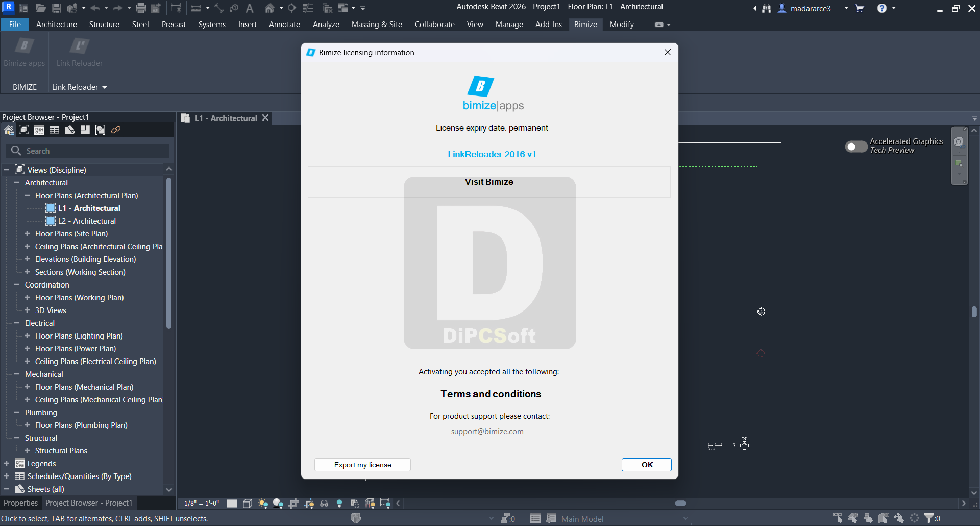The image size is (980, 526).
Task: Click OK in Bimize licensing dialog
Action: (x=647, y=465)
